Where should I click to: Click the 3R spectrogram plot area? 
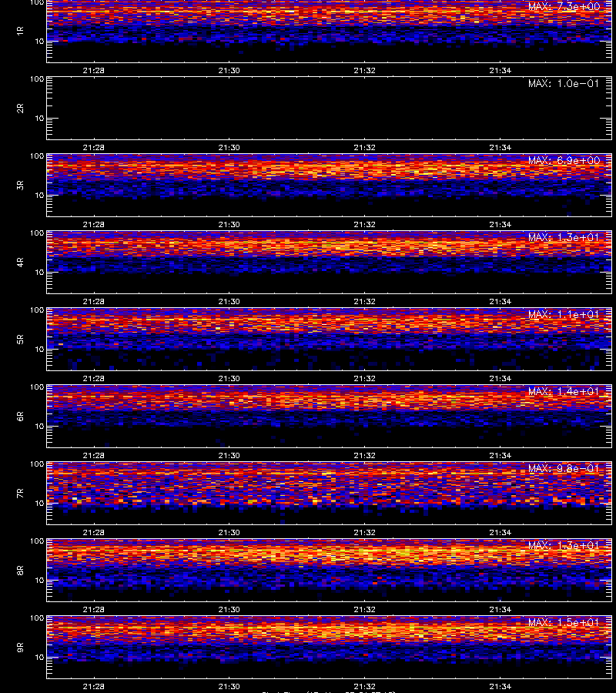coord(330,185)
